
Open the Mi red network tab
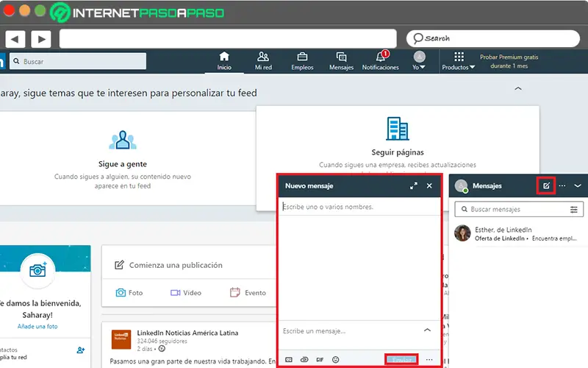click(x=263, y=61)
